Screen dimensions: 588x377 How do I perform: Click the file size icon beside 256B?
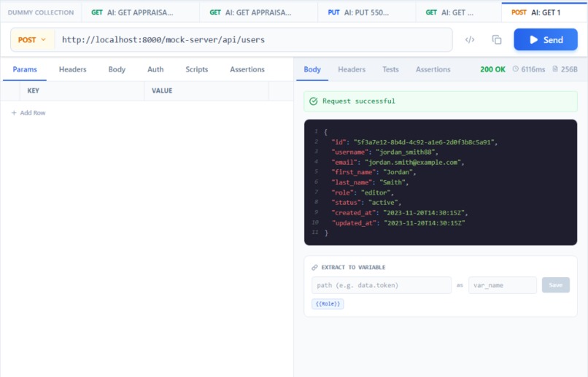[555, 69]
